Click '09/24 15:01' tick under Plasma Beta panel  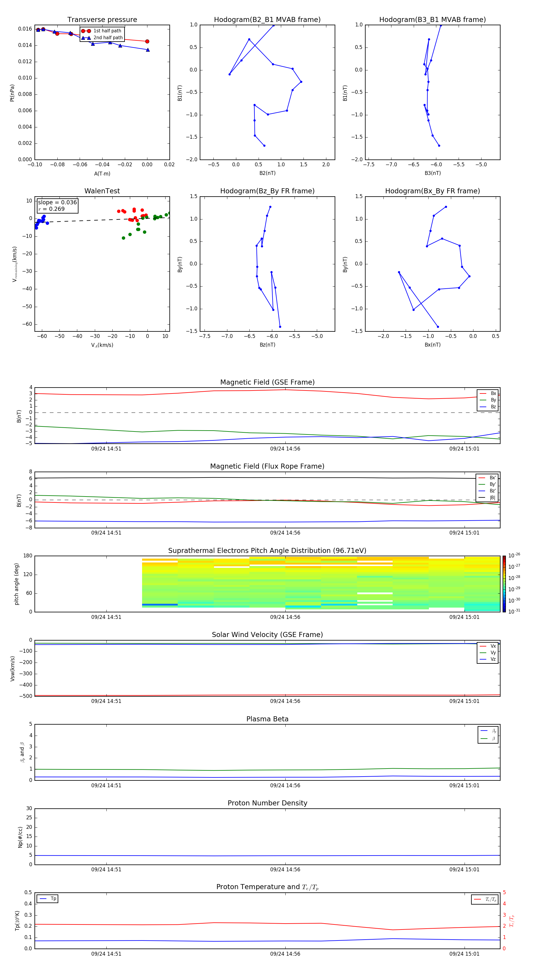click(464, 785)
